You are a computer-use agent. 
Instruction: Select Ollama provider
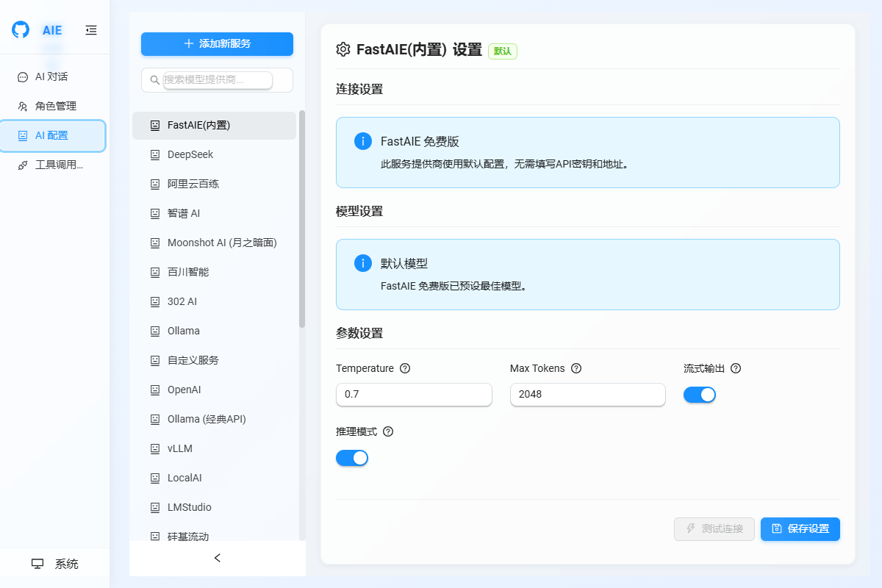tap(214, 331)
